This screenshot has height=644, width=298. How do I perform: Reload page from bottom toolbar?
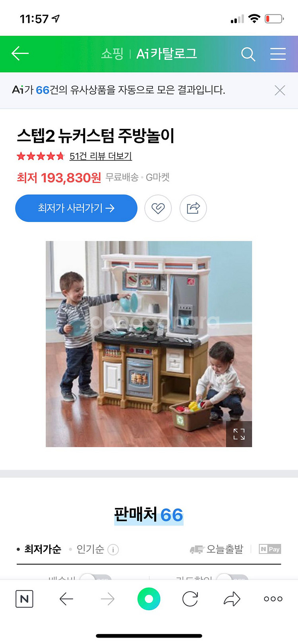[x=190, y=599]
